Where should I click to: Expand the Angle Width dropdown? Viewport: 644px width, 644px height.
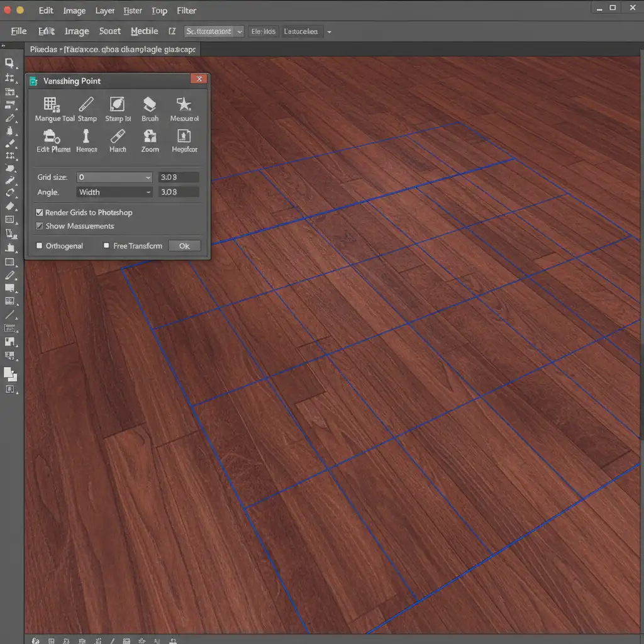click(x=114, y=192)
